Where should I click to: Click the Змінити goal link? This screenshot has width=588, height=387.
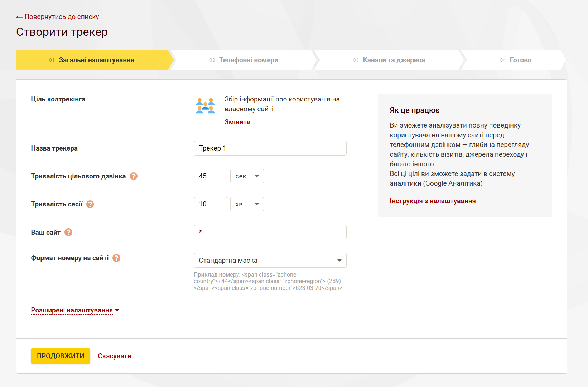coord(237,122)
